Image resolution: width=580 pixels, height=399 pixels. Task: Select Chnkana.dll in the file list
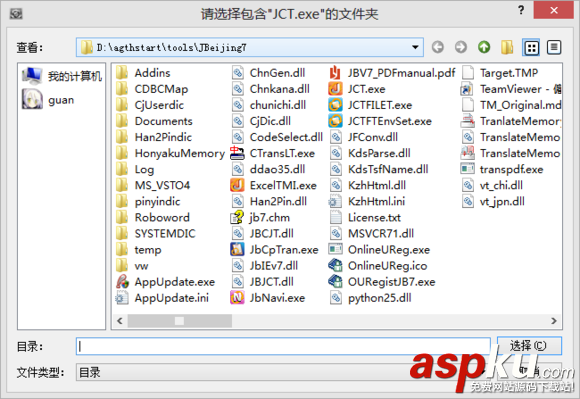pos(271,89)
